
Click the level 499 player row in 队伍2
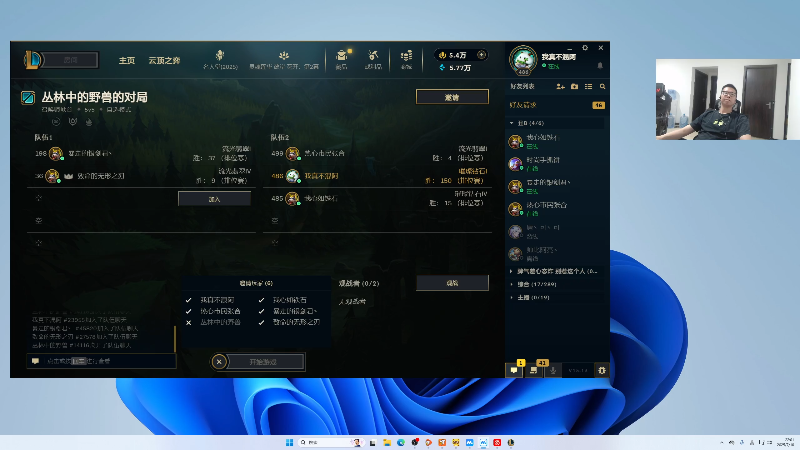click(x=378, y=153)
